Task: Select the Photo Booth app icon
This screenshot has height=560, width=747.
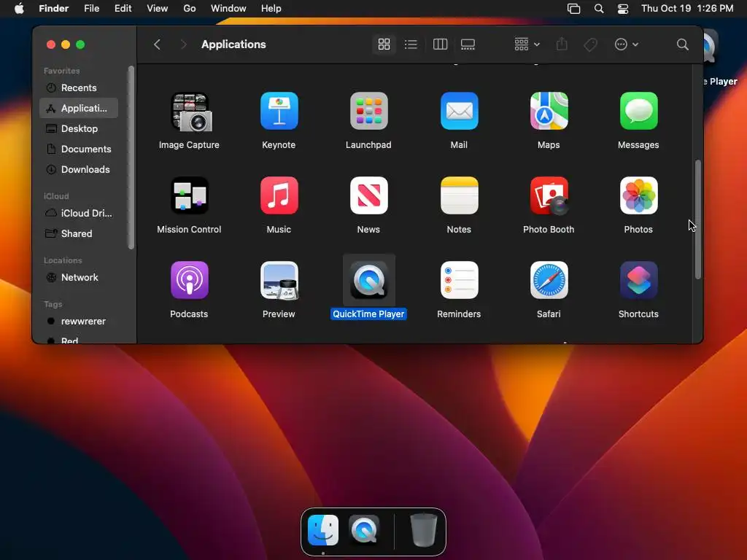Action: click(x=549, y=195)
